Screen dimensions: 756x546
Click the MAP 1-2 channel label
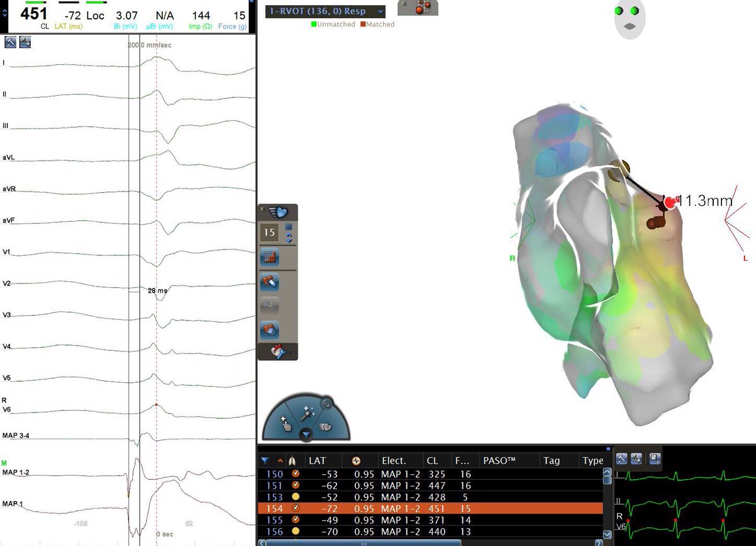(x=15, y=472)
